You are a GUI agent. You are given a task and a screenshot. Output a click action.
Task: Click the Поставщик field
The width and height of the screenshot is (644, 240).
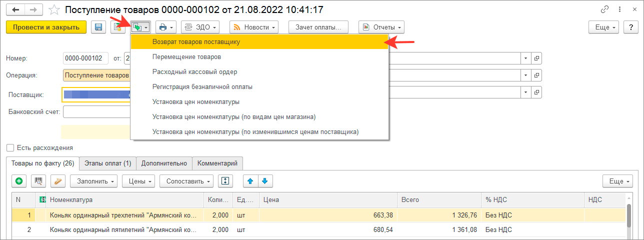click(96, 94)
